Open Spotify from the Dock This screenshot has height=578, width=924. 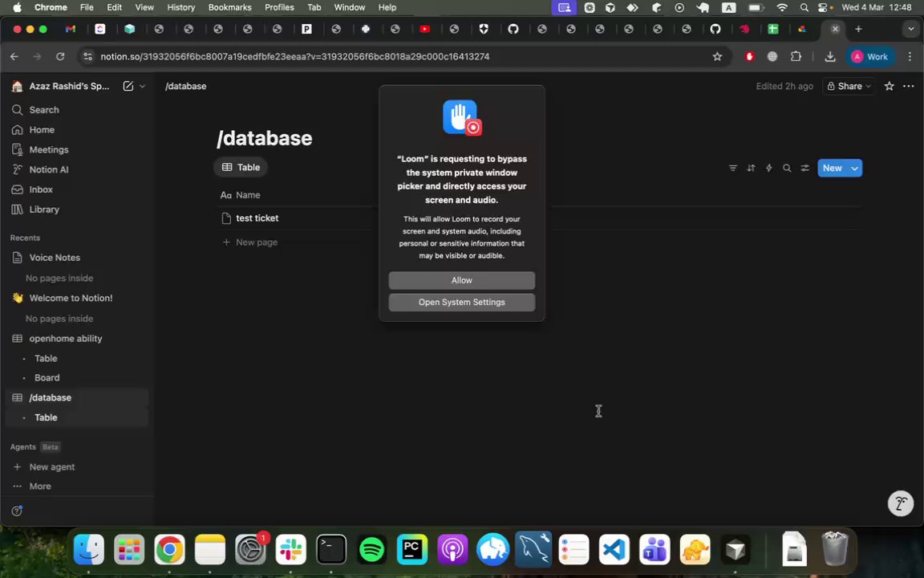(x=372, y=550)
